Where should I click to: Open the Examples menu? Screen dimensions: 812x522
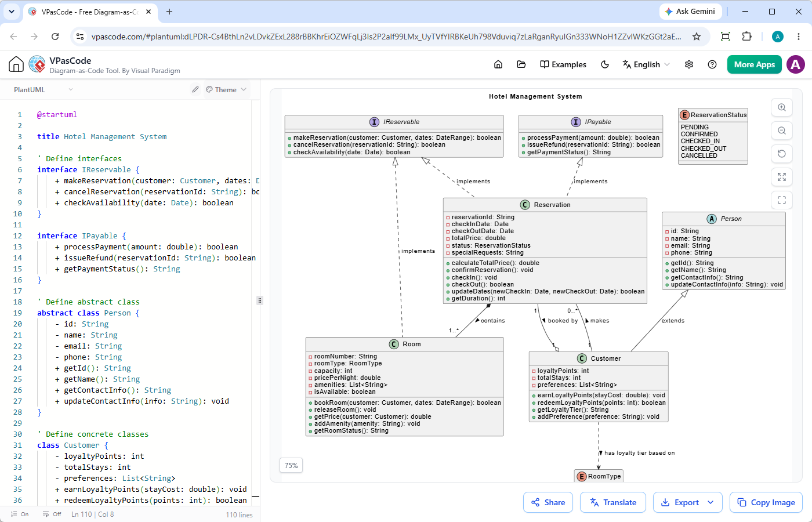563,64
